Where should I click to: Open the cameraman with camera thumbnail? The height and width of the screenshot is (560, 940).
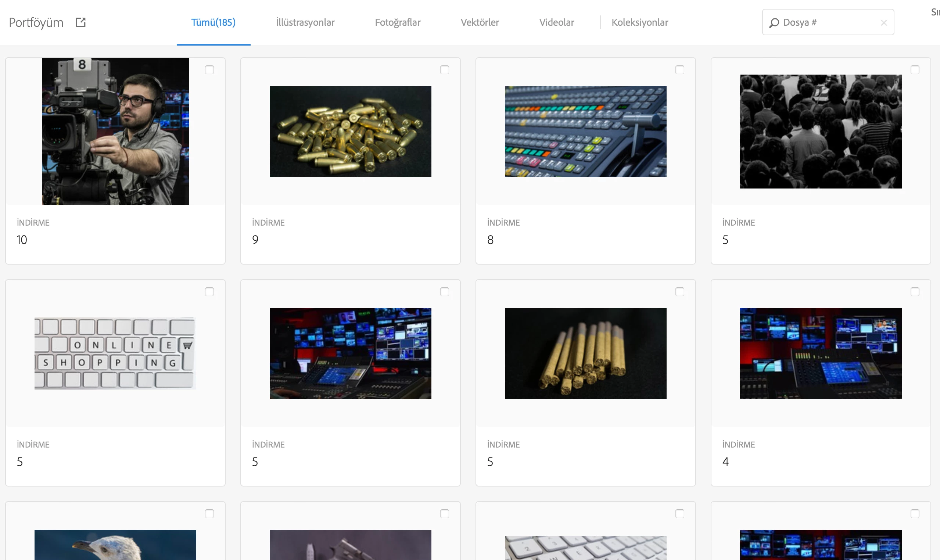tap(115, 131)
